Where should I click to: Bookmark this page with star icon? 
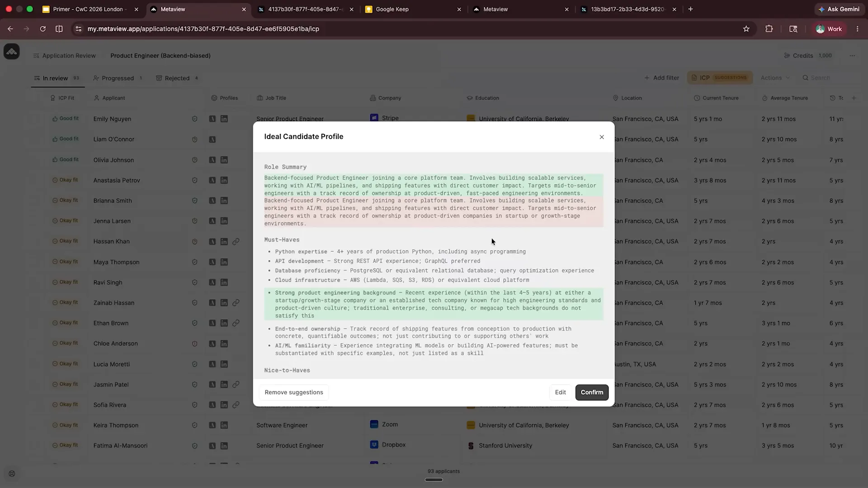coord(746,28)
